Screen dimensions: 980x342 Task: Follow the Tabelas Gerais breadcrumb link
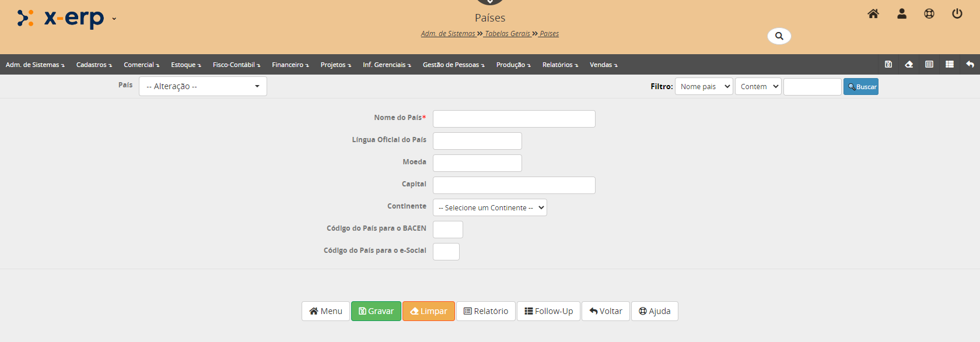coord(507,34)
